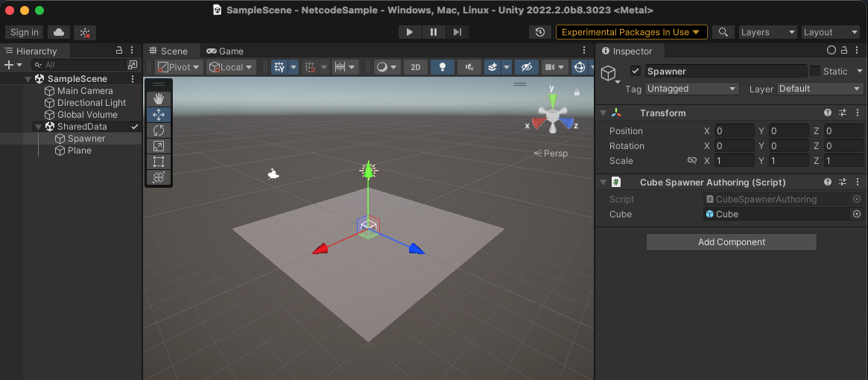Image resolution: width=868 pixels, height=380 pixels.
Task: Open the undo history icon
Action: (x=540, y=32)
